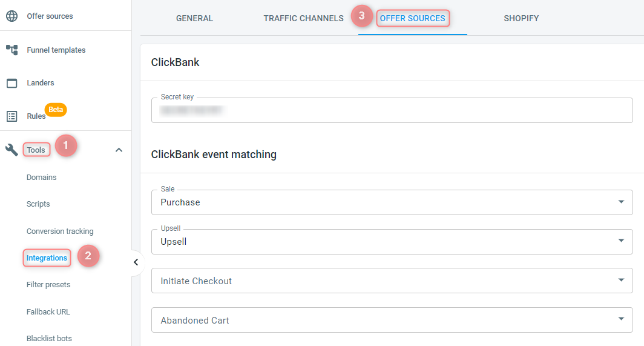The image size is (644, 346).
Task: Open Integrations in the Tools menu
Action: click(x=47, y=258)
